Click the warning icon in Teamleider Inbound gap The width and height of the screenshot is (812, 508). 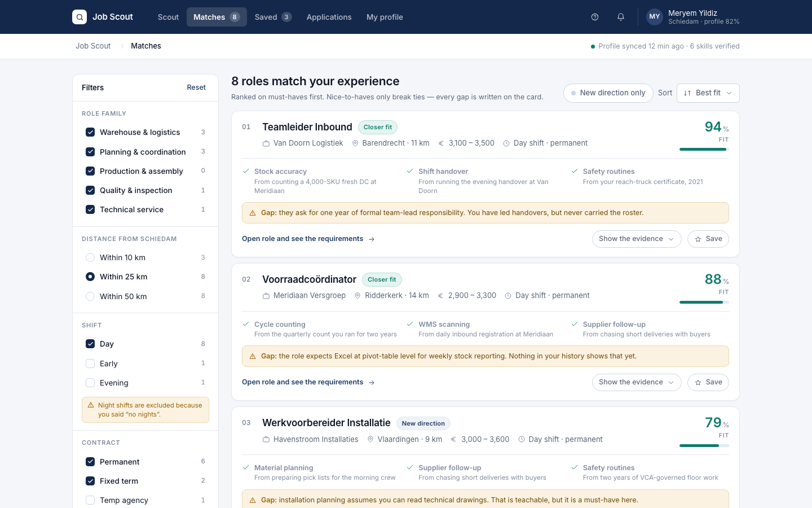tap(253, 213)
